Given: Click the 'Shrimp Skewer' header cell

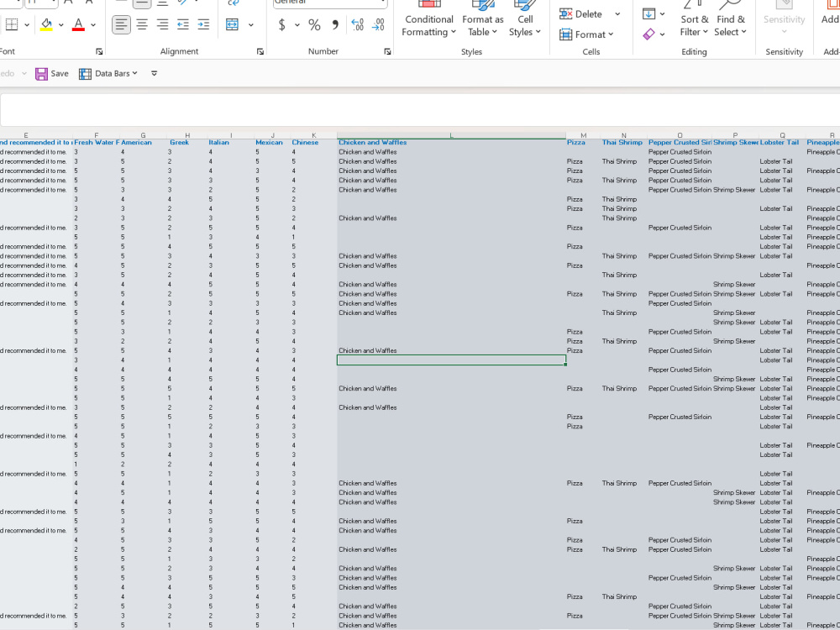Looking at the screenshot, I should (x=736, y=143).
